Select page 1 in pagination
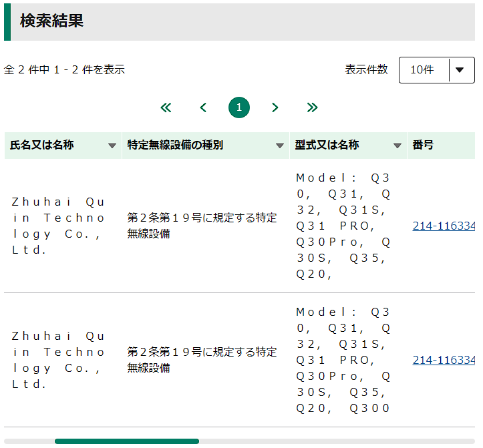 coord(239,107)
